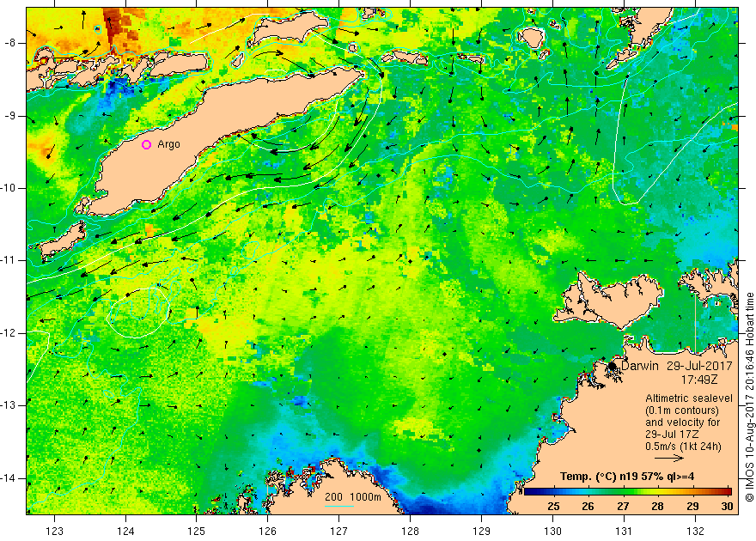
Task: Click longitude axis label '132'
Action: [695, 532]
